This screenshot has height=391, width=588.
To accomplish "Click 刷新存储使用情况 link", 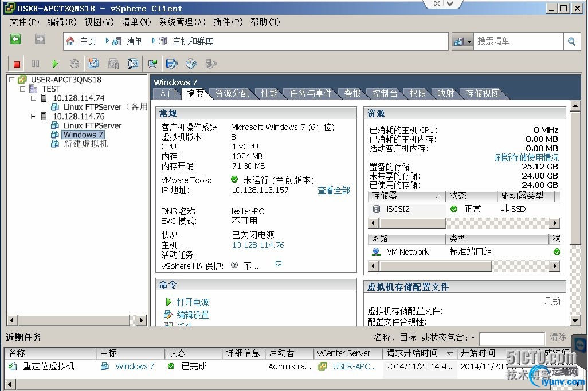I will click(x=527, y=157).
